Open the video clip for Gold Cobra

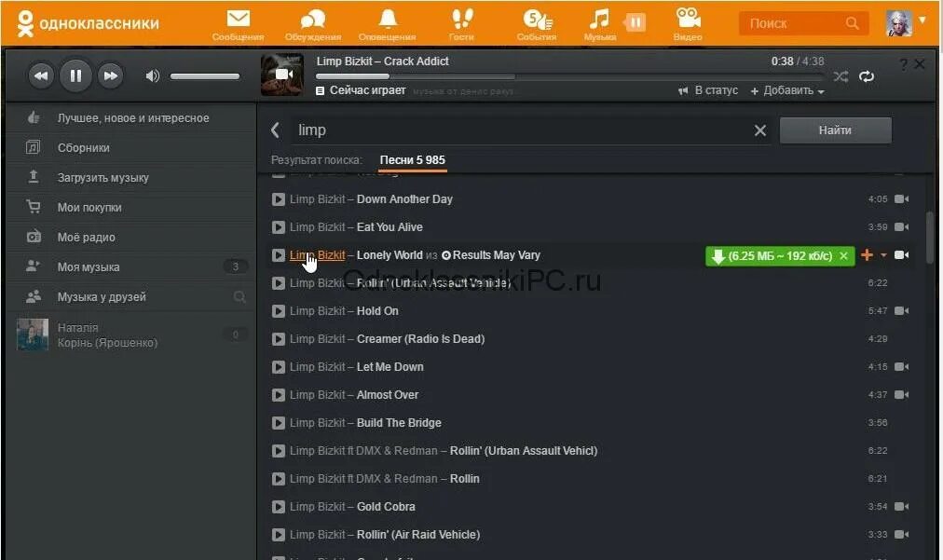[x=901, y=507]
